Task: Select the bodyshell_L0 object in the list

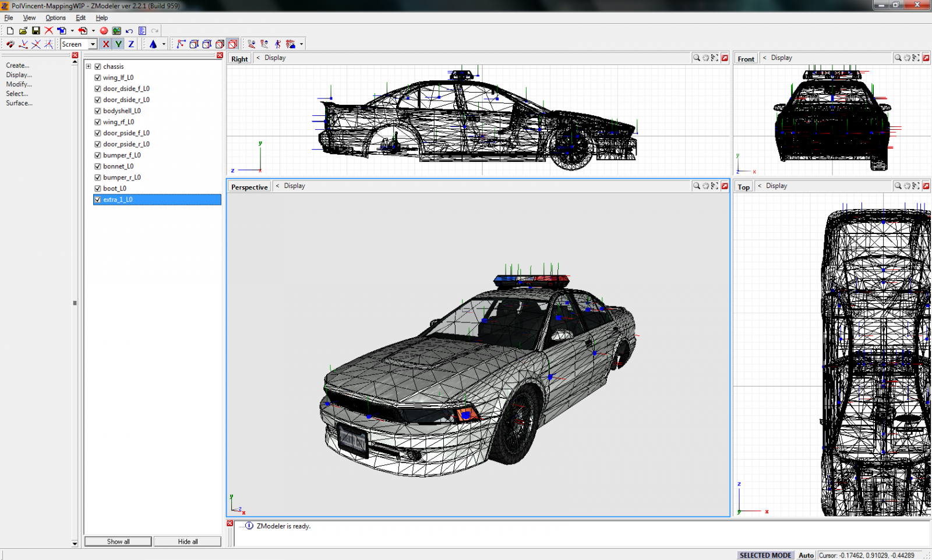Action: point(122,111)
